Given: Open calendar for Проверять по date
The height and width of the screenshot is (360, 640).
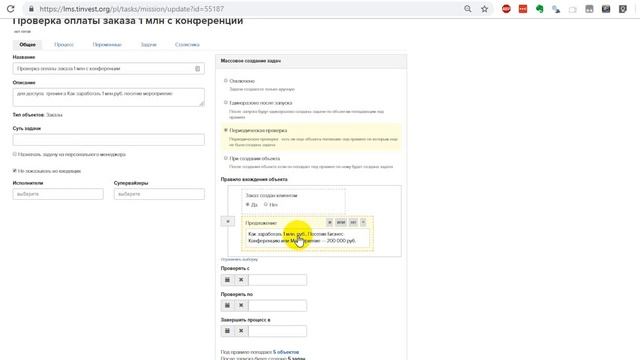Looking at the screenshot, I should [x=227, y=305].
